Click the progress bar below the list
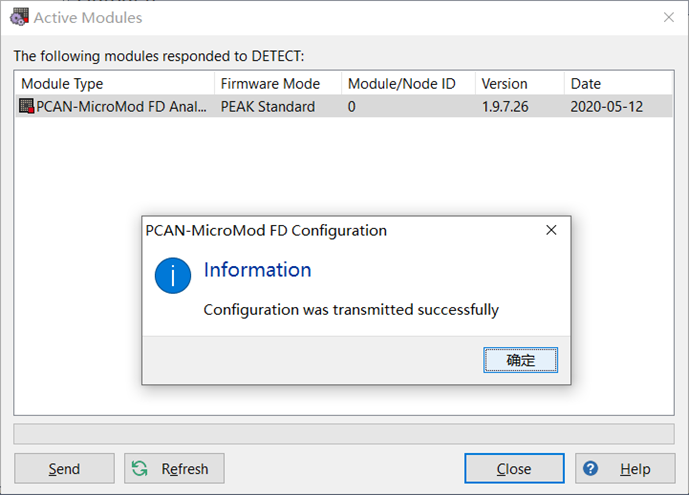689x495 pixels. tap(343, 433)
